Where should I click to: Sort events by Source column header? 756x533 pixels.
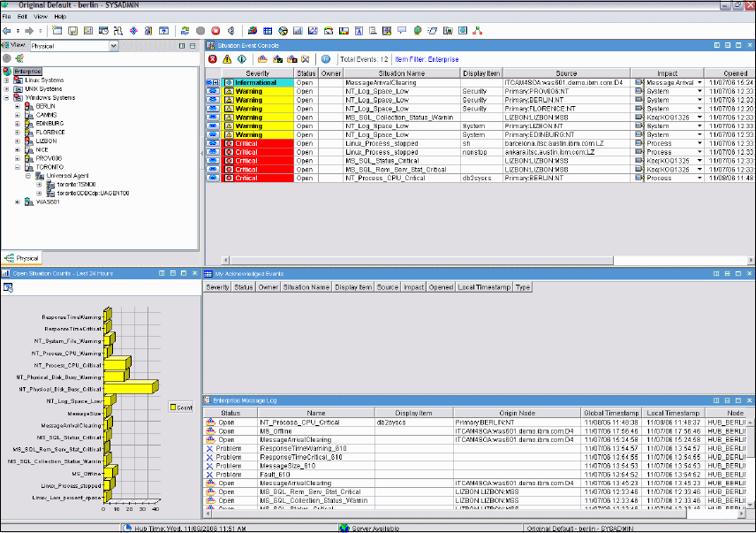tap(566, 73)
